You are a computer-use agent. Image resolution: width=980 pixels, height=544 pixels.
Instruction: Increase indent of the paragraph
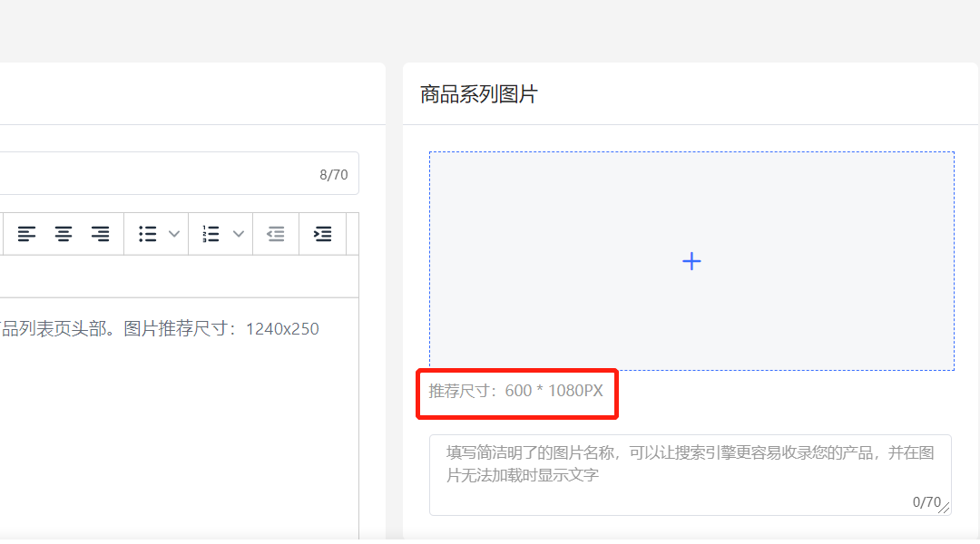tap(322, 234)
